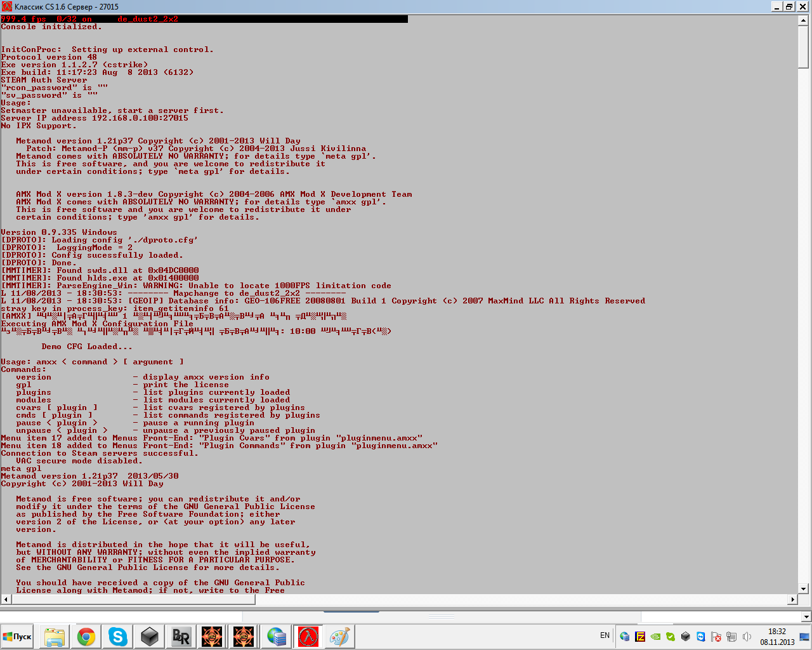This screenshot has width=812, height=650.
Task: Minimize the CS 1.6 server window
Action: click(777, 6)
